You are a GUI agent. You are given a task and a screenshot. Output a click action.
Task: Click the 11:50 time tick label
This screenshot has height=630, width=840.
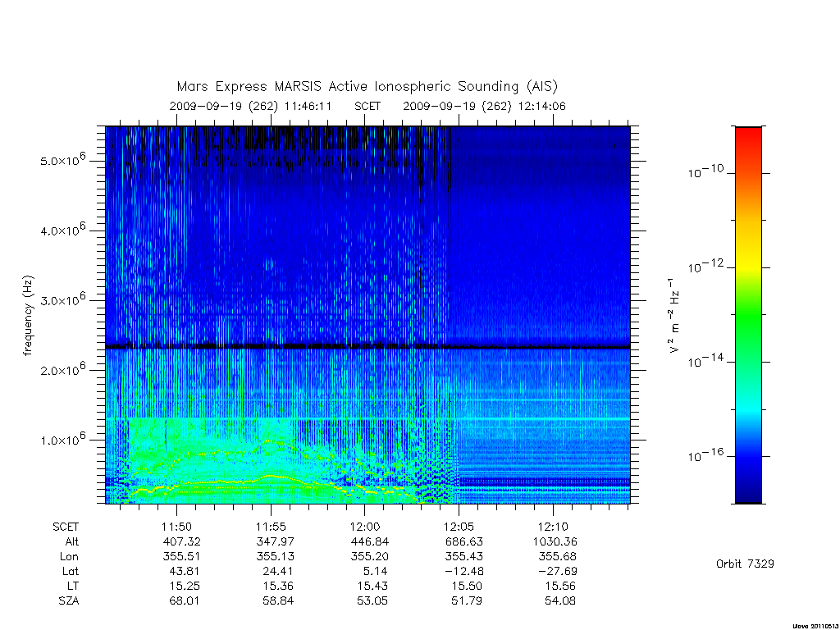pyautogui.click(x=177, y=527)
